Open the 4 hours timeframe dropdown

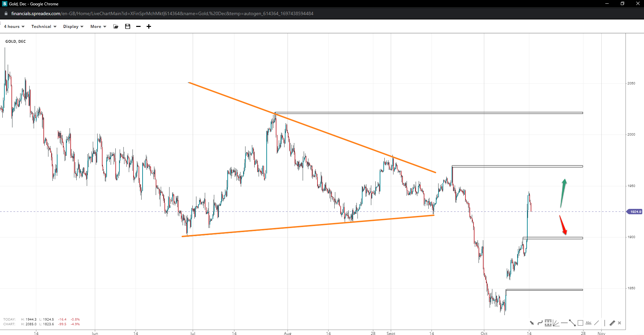tap(14, 27)
